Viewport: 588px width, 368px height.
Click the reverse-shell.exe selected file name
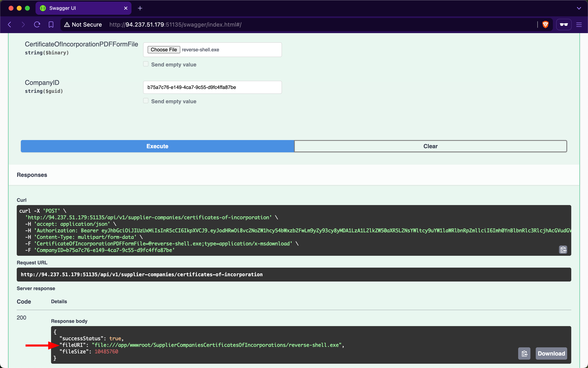pos(200,50)
